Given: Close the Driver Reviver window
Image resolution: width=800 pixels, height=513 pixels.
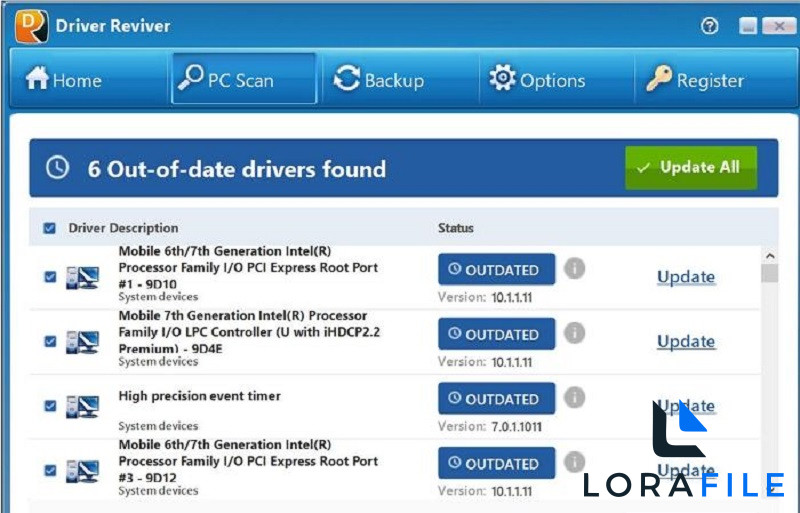Looking at the screenshot, I should [779, 26].
